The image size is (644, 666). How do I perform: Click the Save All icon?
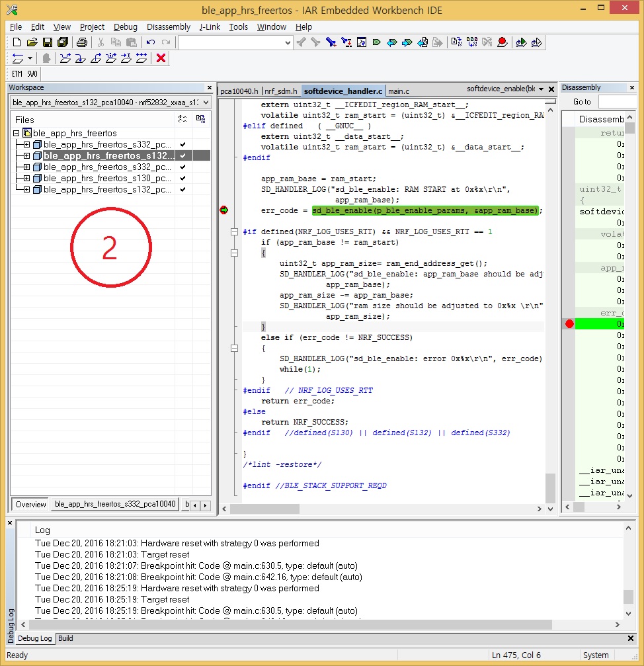[63, 42]
